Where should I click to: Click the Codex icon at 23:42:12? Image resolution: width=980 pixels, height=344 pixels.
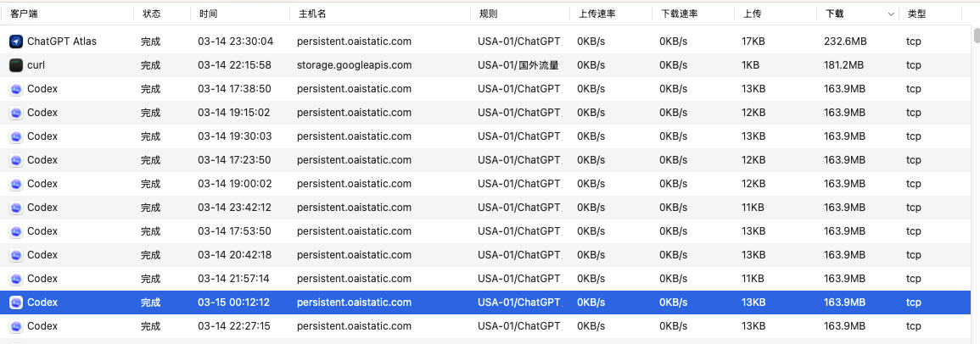tap(16, 207)
